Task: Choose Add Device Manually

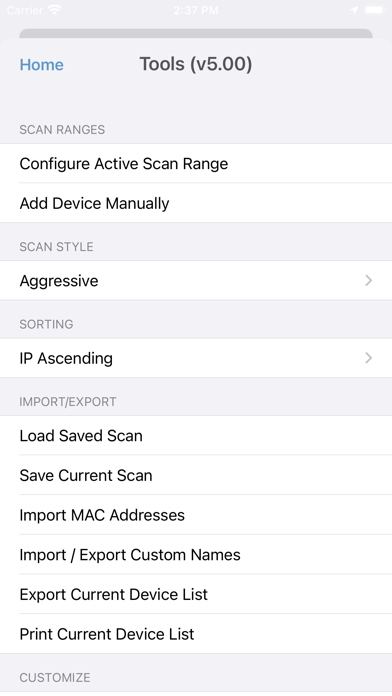Action: click(x=196, y=203)
